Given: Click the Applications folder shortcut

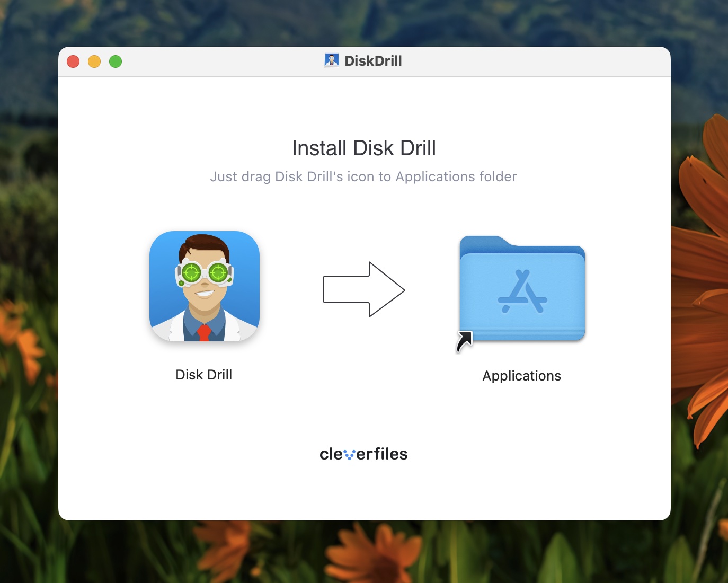Looking at the screenshot, I should click(x=522, y=293).
